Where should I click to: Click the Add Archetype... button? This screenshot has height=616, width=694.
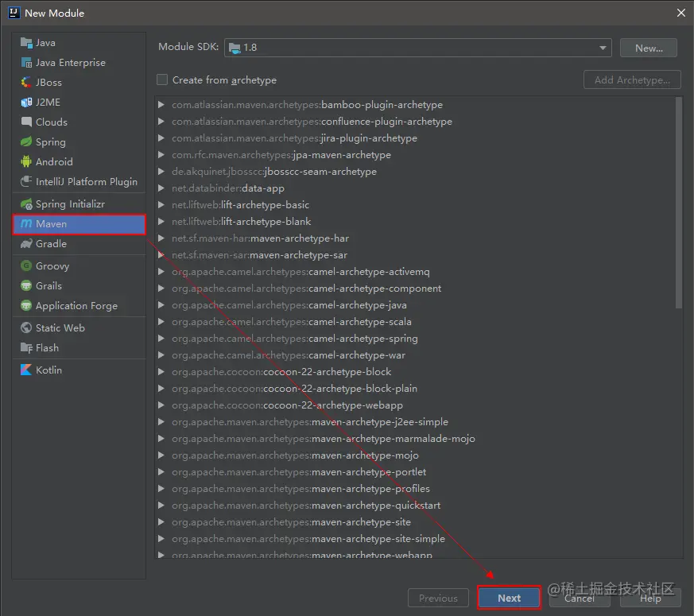pyautogui.click(x=632, y=79)
